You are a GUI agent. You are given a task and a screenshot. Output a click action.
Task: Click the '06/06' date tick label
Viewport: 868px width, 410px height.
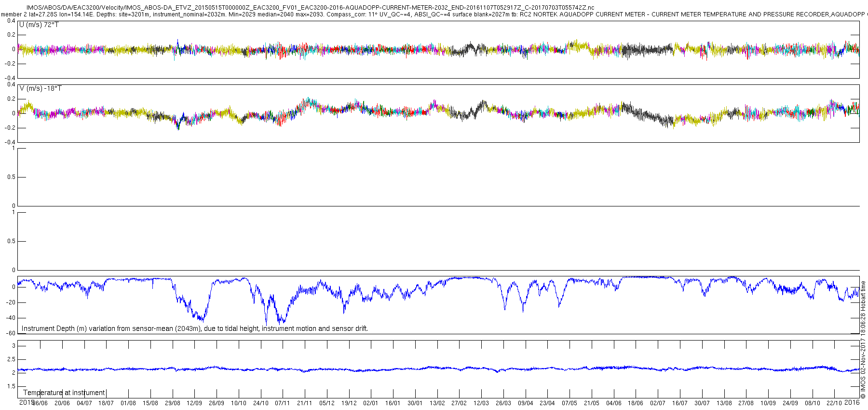40,403
